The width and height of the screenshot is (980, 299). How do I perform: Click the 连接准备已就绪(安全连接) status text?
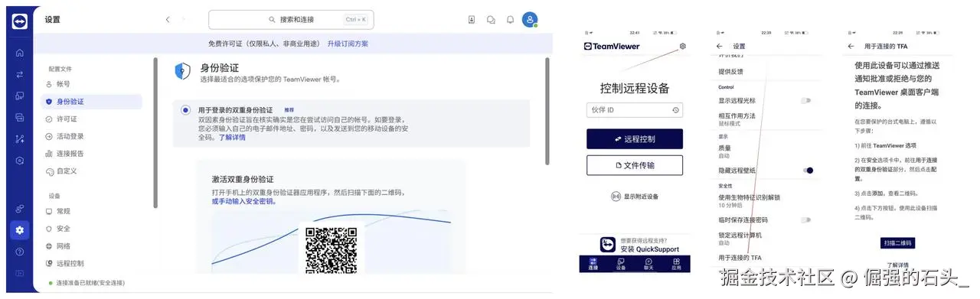pos(90,284)
